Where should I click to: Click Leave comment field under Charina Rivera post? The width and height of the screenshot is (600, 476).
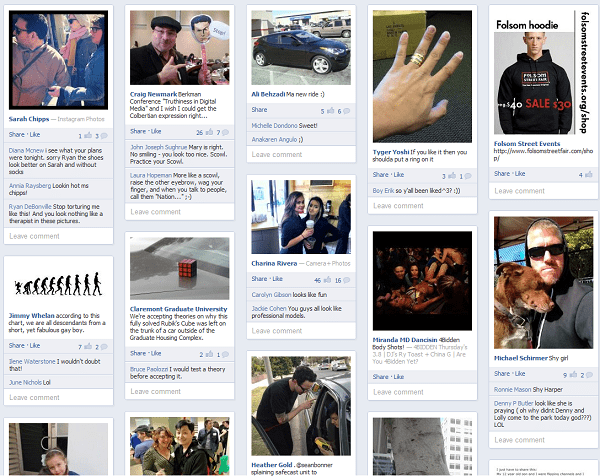301,331
